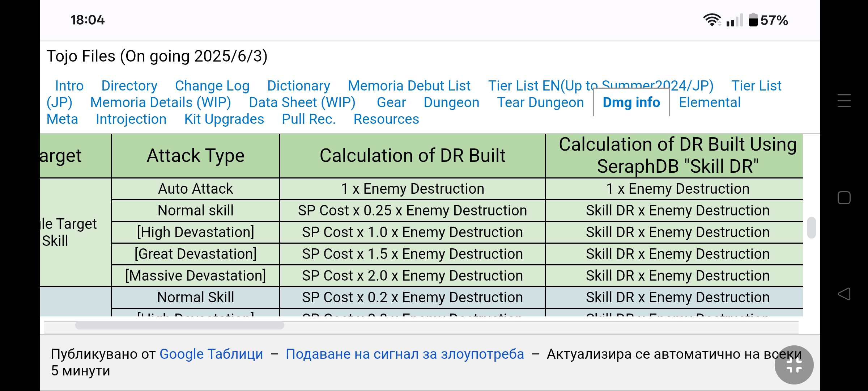The width and height of the screenshot is (868, 391).
Task: Click Подаване на сигнал за злоупотреба link
Action: click(405, 354)
